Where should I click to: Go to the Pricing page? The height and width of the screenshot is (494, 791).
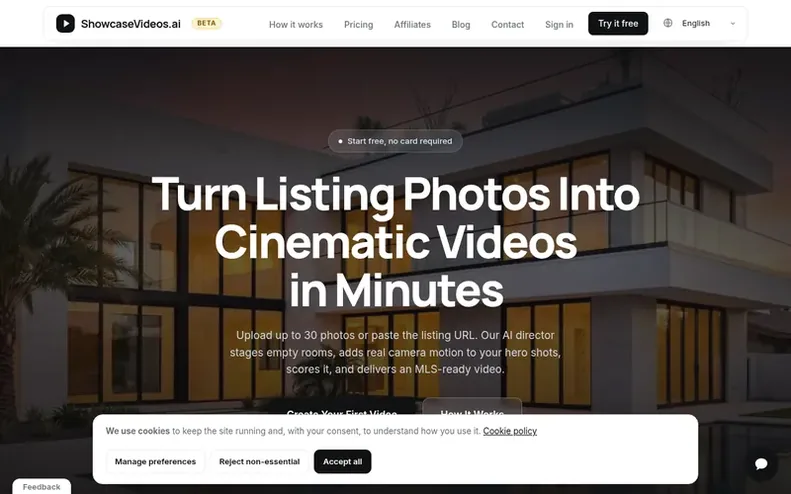point(358,24)
